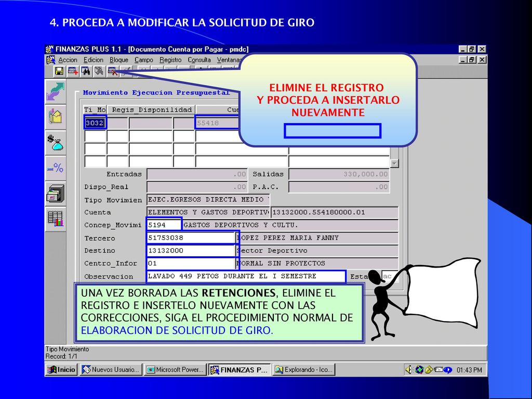Click the Regis_Disponilidad column header
This screenshot has width=532, height=399.
[151, 110]
